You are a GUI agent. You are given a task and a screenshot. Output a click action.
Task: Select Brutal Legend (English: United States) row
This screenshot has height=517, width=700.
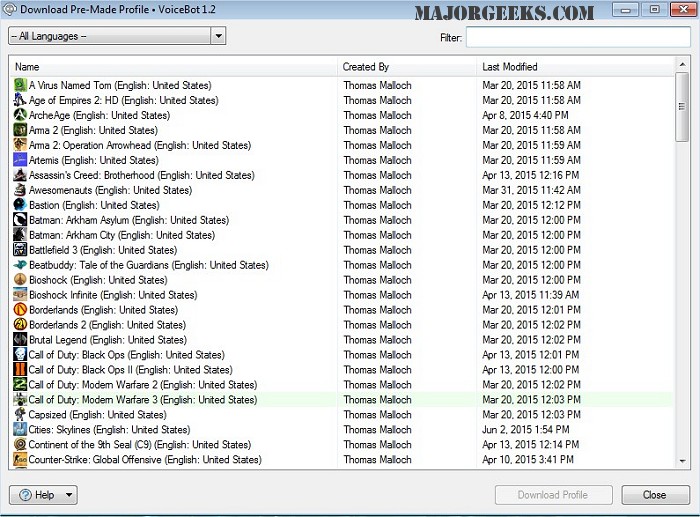342,340
